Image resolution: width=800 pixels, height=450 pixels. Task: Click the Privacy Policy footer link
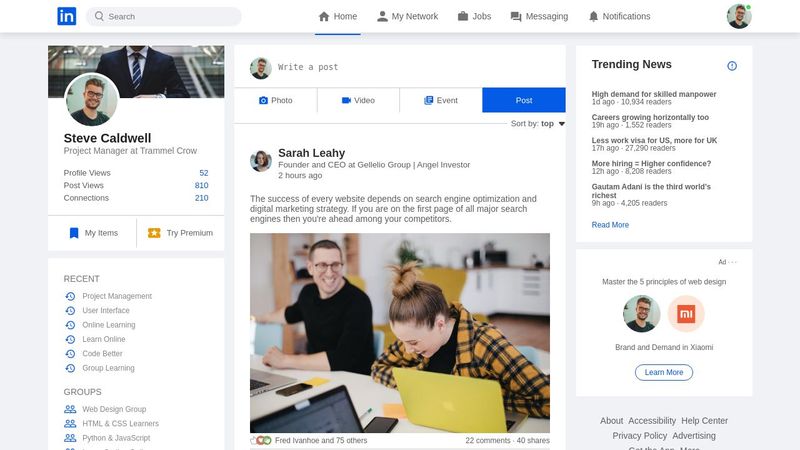[x=640, y=436]
